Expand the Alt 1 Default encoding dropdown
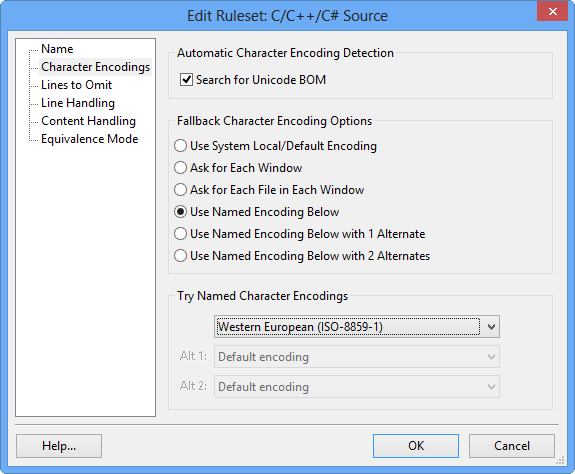 (356, 357)
